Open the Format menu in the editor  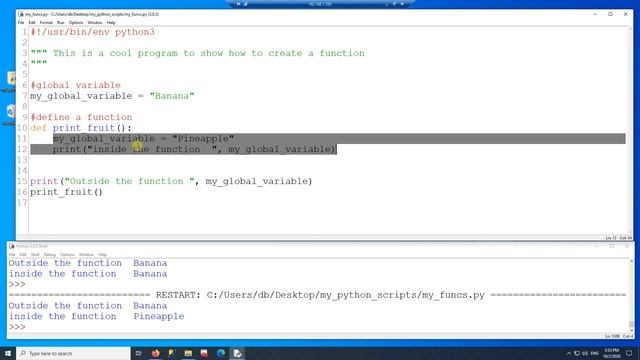[46, 22]
